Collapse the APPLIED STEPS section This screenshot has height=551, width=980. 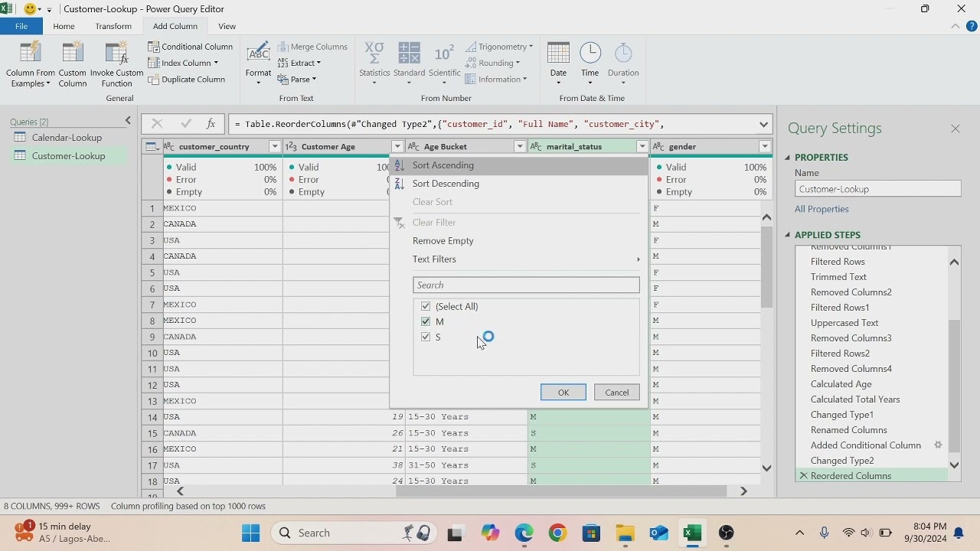click(x=788, y=235)
